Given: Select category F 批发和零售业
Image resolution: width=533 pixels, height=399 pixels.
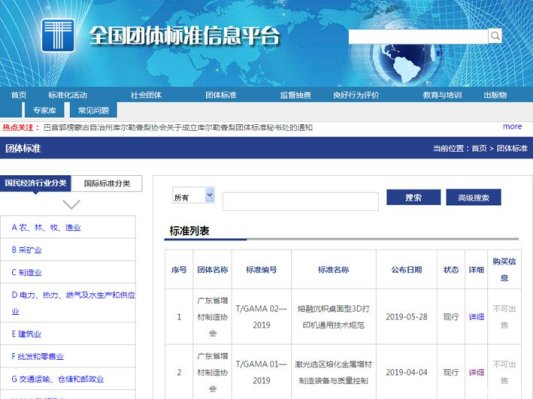Looking at the screenshot, I should 37,356.
